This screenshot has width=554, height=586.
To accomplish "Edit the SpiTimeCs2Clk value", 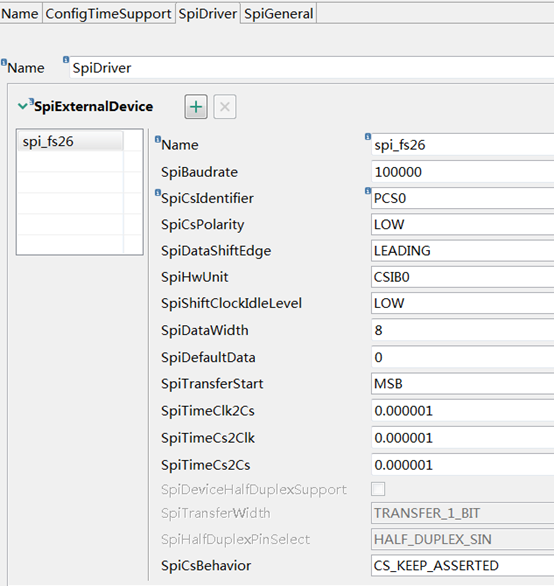I will (463, 438).
